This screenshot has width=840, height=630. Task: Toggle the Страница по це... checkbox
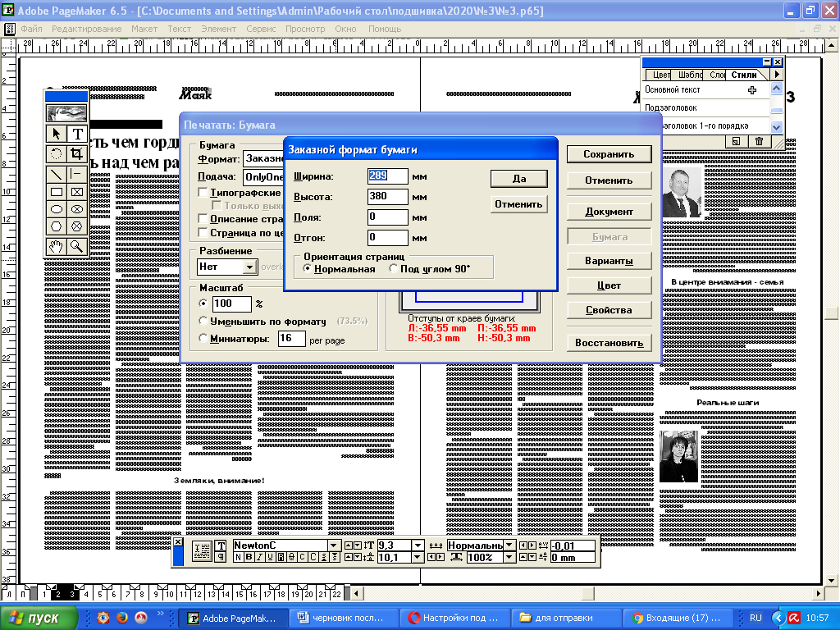point(203,232)
